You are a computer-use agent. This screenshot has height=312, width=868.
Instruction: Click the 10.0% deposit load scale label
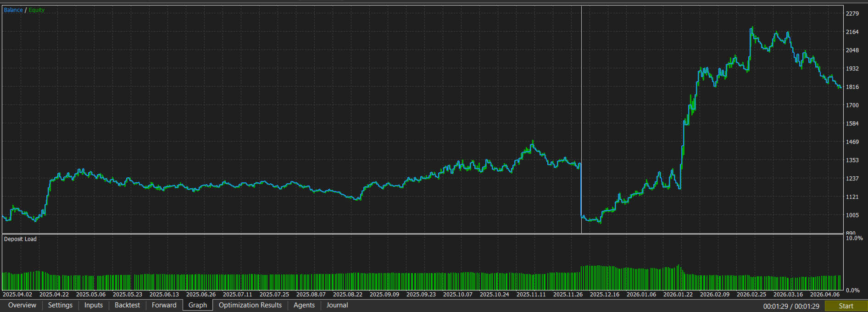pyautogui.click(x=854, y=238)
